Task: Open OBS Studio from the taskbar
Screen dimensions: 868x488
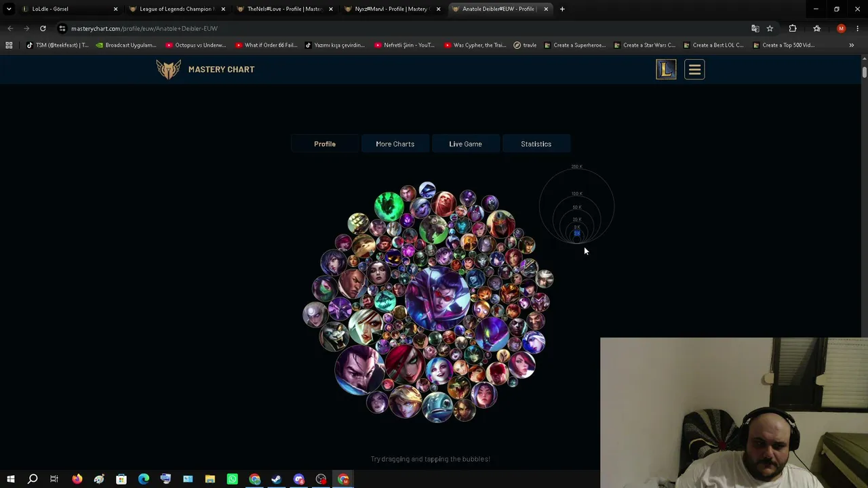Action: 321,479
